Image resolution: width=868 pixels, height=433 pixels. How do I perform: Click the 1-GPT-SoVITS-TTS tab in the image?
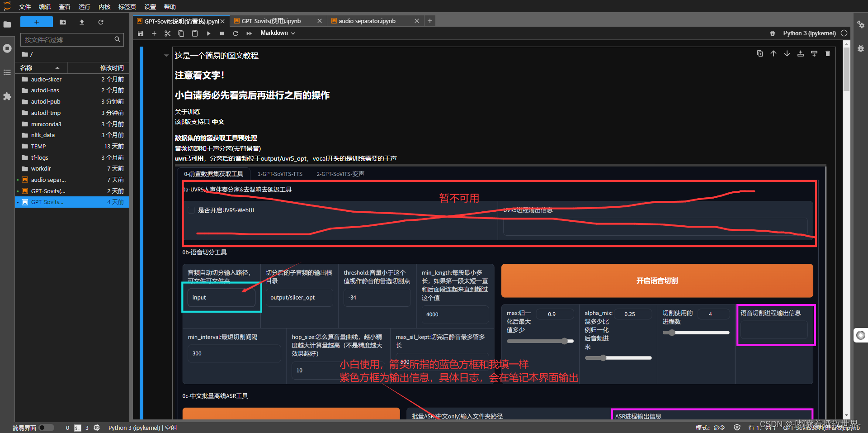click(280, 174)
